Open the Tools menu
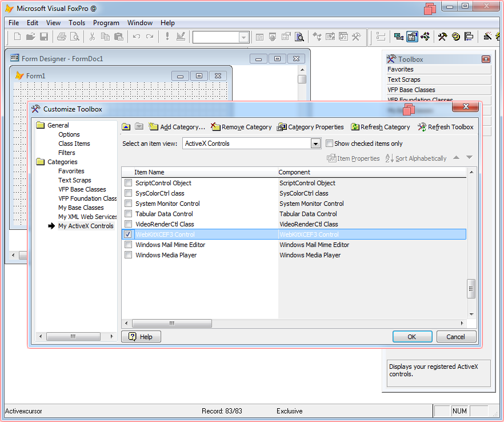 (x=77, y=23)
